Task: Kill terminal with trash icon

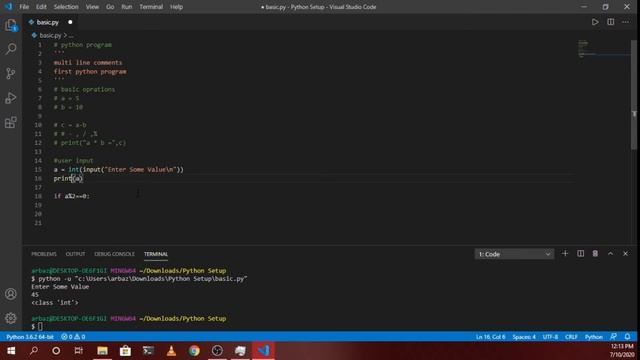Action: click(x=595, y=254)
